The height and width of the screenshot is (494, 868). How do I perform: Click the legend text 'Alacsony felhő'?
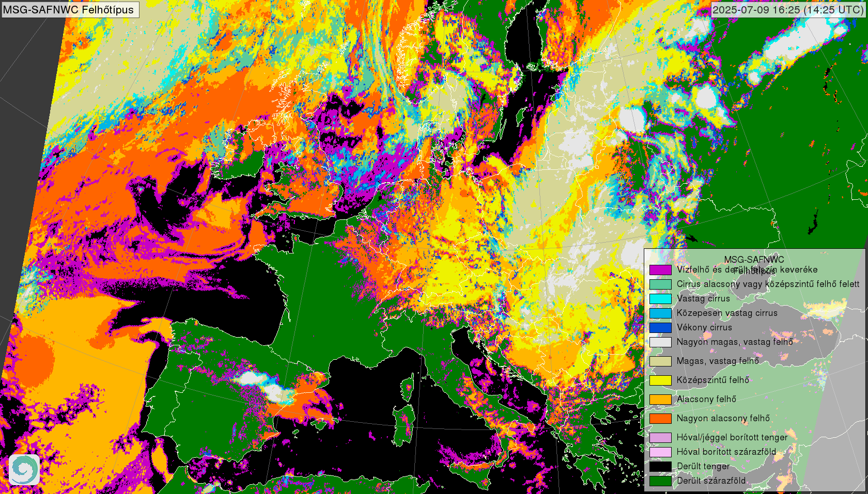706,399
